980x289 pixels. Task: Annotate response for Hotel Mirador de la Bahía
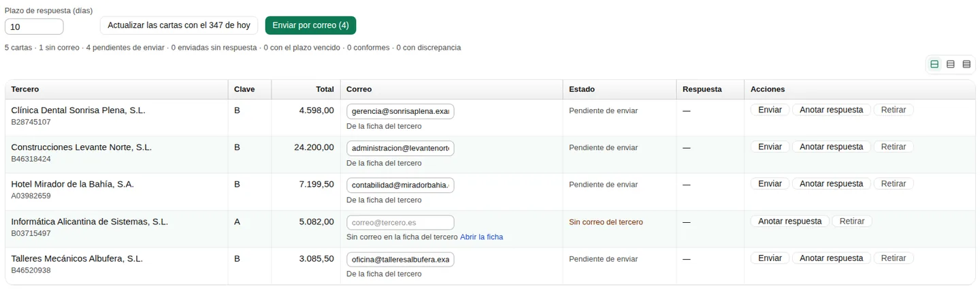click(x=831, y=183)
